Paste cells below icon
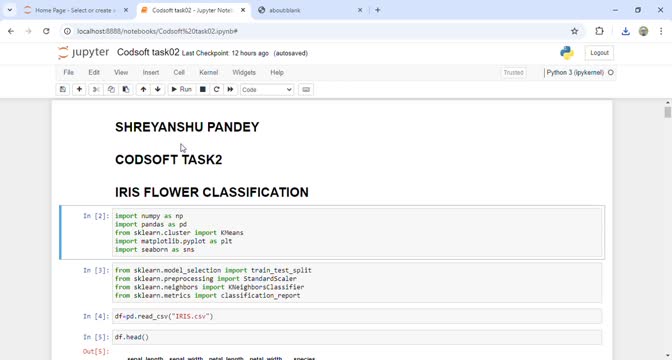Viewport: 672px width, 360px height. tap(126, 90)
